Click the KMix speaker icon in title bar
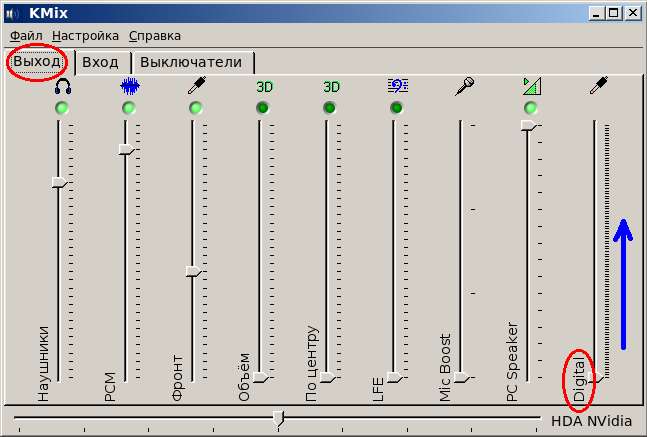The image size is (647, 437). pos(12,14)
